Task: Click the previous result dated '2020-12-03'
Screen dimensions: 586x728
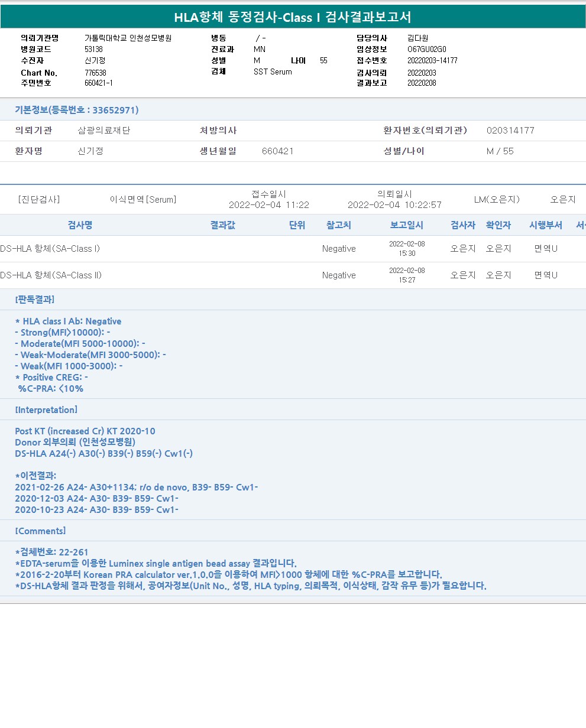Action: pyautogui.click(x=97, y=499)
